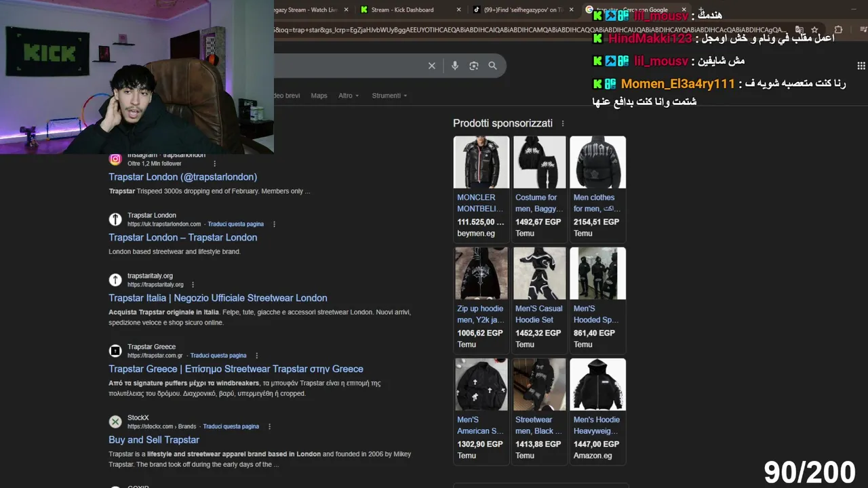
Task: Clear the Google search box text
Action: tap(431, 66)
